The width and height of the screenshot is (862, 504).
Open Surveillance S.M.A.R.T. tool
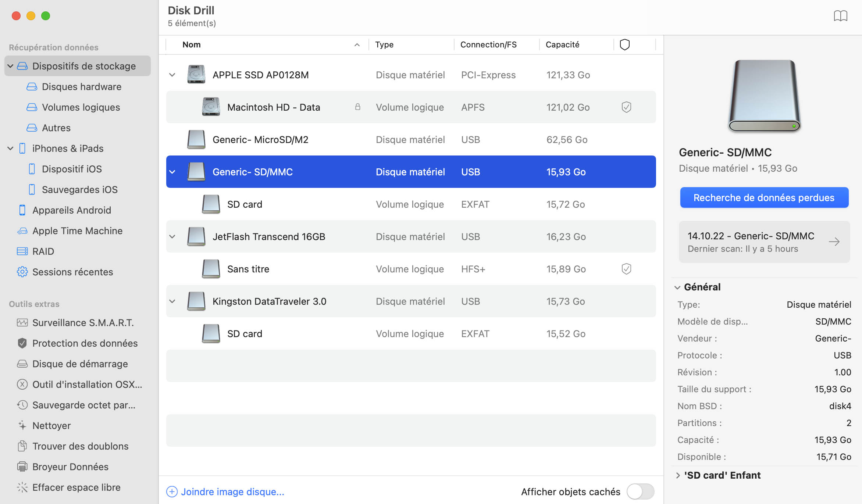click(x=83, y=323)
